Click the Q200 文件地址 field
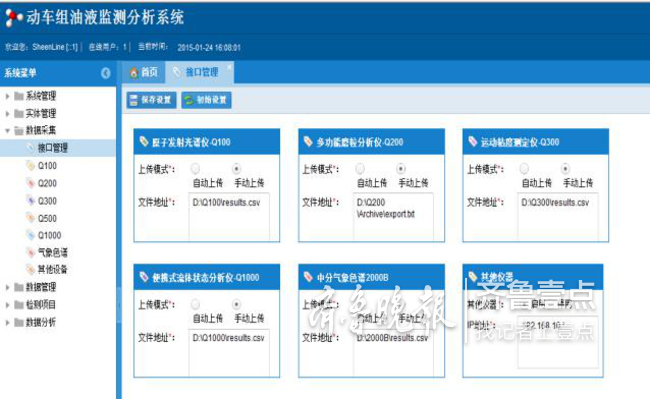 393,217
